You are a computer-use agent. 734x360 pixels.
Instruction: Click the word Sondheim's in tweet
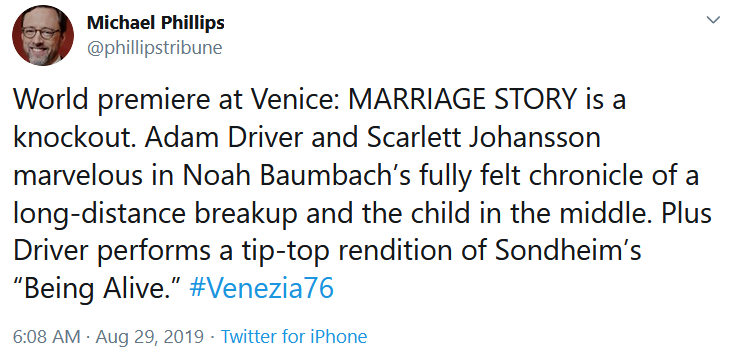[567, 250]
